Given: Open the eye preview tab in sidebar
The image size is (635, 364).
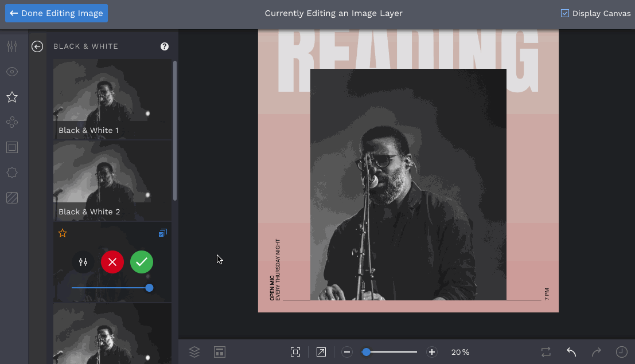Looking at the screenshot, I should point(12,72).
